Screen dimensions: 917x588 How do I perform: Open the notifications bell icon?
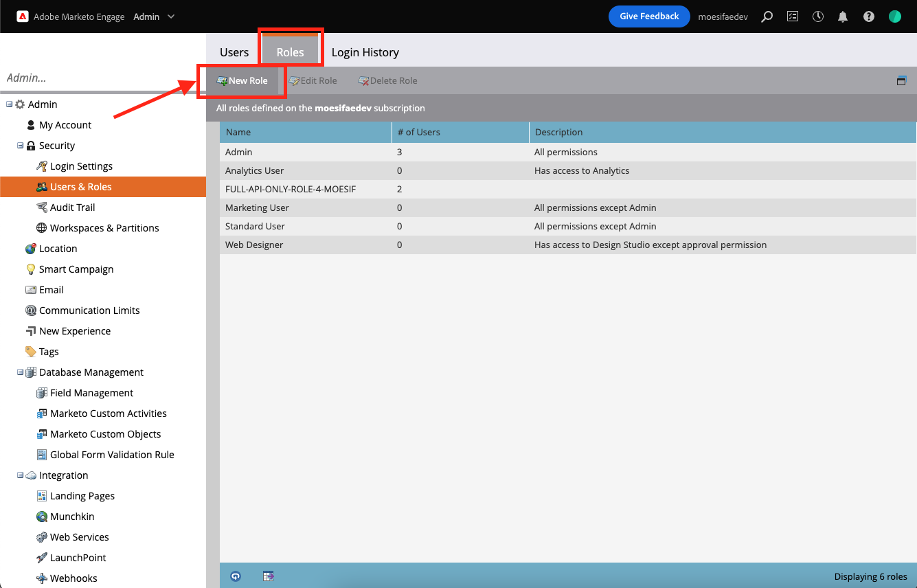[x=843, y=16]
